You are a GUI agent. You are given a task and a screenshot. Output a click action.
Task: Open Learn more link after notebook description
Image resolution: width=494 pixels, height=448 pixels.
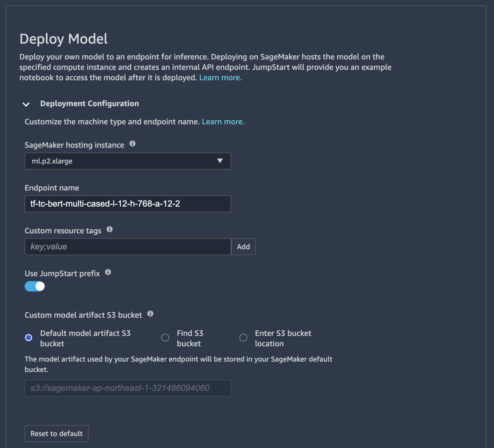pyautogui.click(x=220, y=78)
